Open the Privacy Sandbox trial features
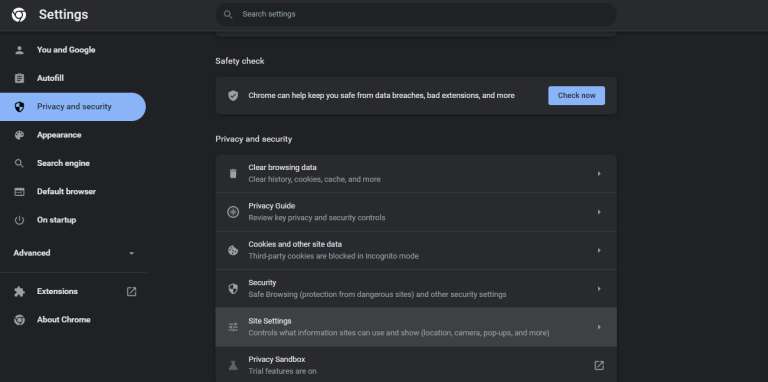 [416, 365]
